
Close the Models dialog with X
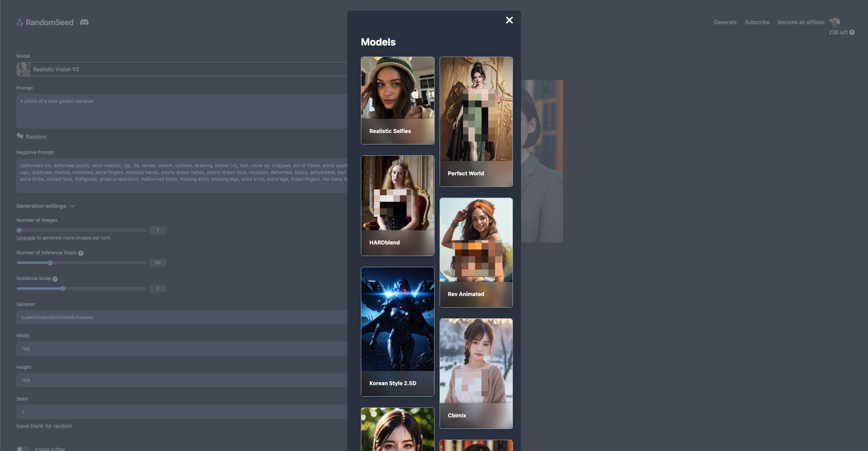(x=509, y=20)
